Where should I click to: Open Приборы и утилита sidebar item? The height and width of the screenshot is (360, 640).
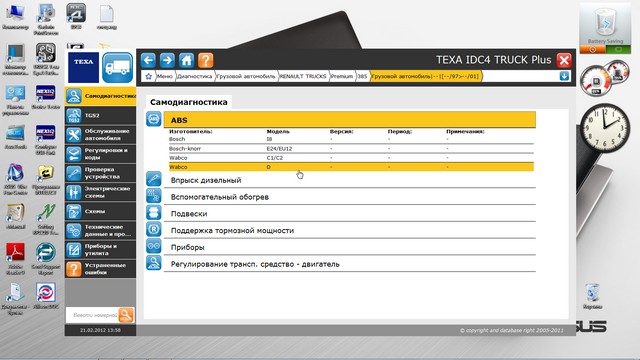pyautogui.click(x=100, y=250)
